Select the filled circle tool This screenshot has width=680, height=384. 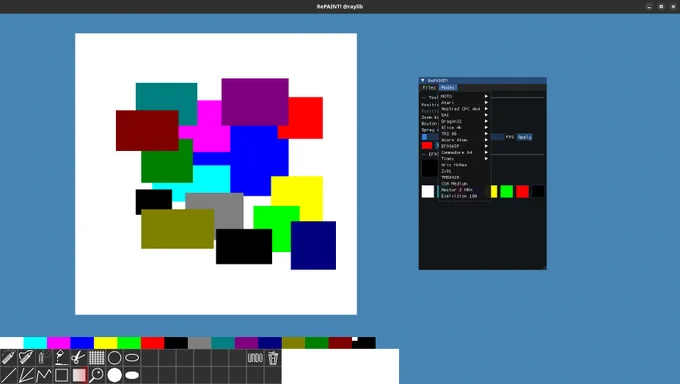114,375
